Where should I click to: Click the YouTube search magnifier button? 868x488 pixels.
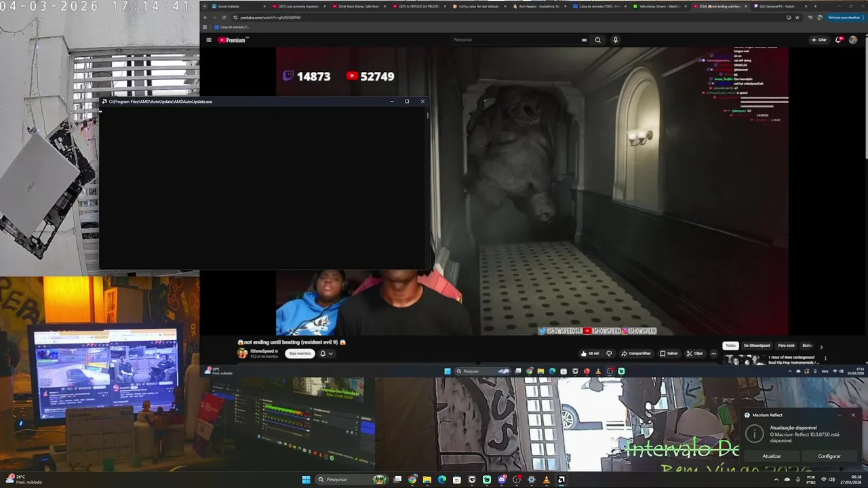[597, 40]
